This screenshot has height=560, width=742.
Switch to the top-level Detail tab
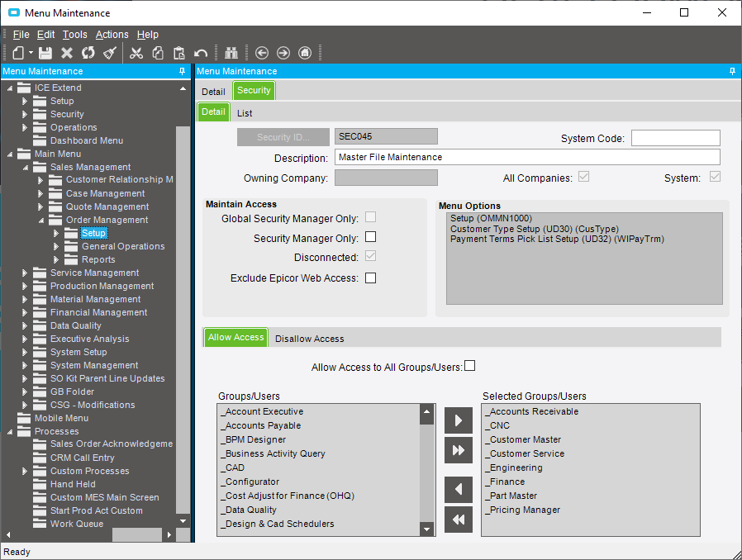point(213,92)
